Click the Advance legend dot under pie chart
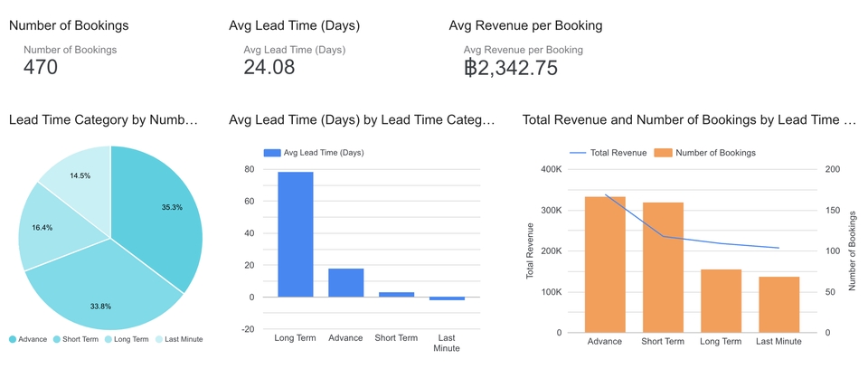 tap(13, 339)
